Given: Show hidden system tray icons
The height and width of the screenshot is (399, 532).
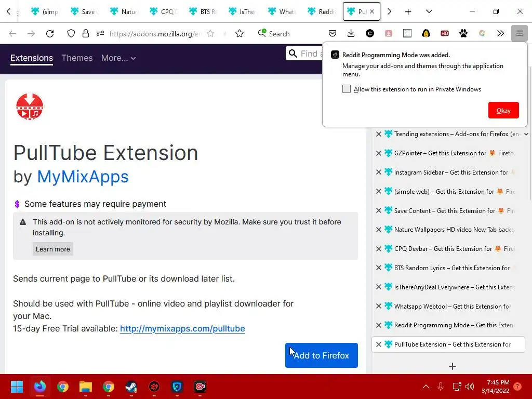Looking at the screenshot, I should (426, 387).
